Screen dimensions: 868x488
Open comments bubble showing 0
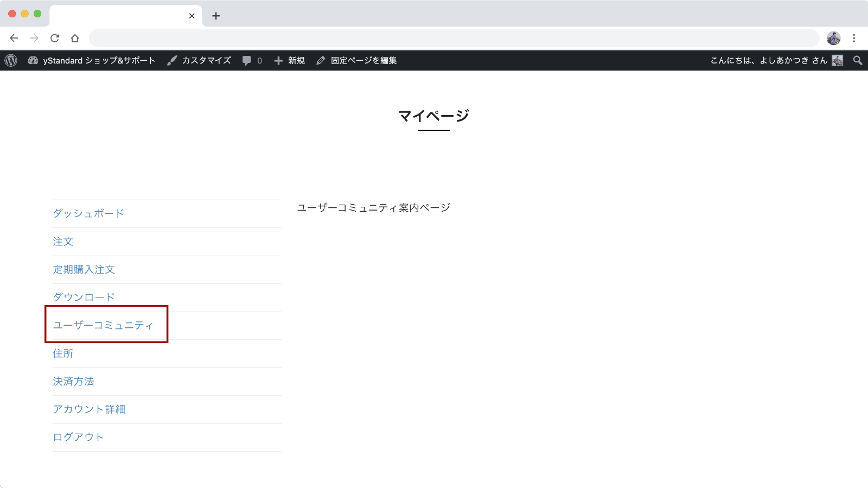[x=252, y=60]
